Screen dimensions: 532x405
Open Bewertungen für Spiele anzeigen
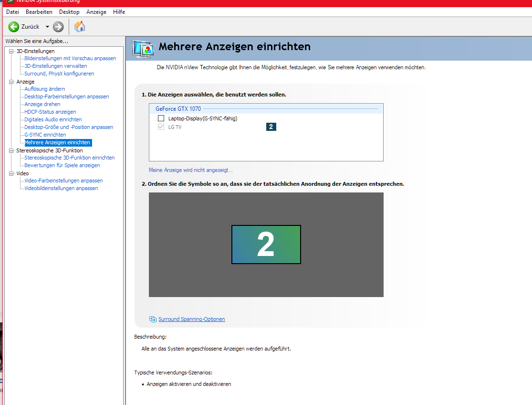(x=62, y=165)
